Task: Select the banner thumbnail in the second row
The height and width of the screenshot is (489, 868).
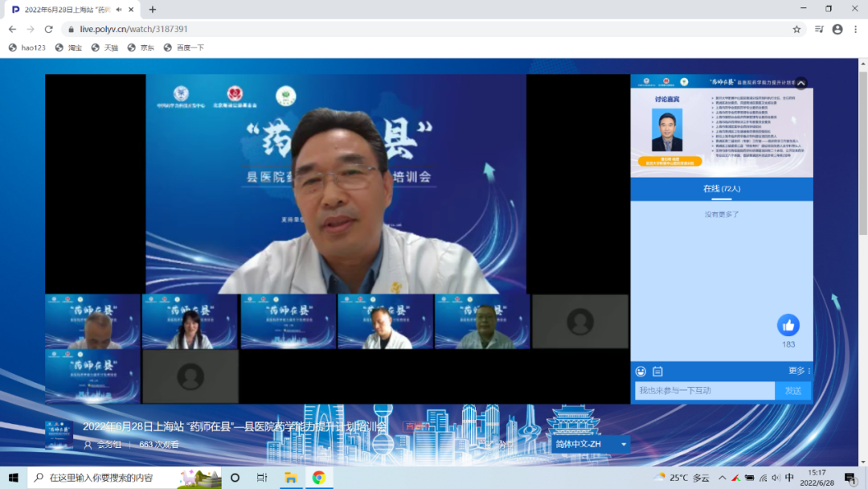Action: tap(93, 376)
